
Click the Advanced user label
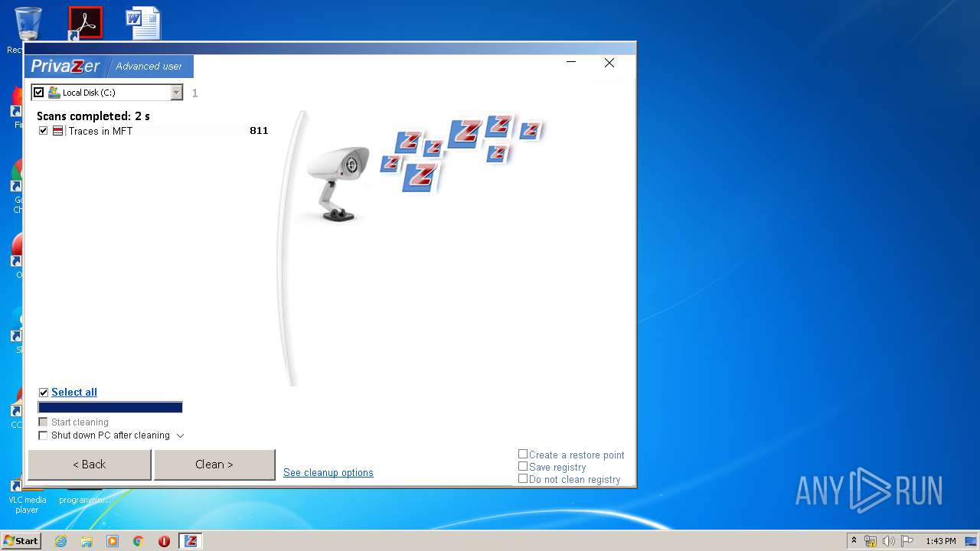pyautogui.click(x=149, y=67)
